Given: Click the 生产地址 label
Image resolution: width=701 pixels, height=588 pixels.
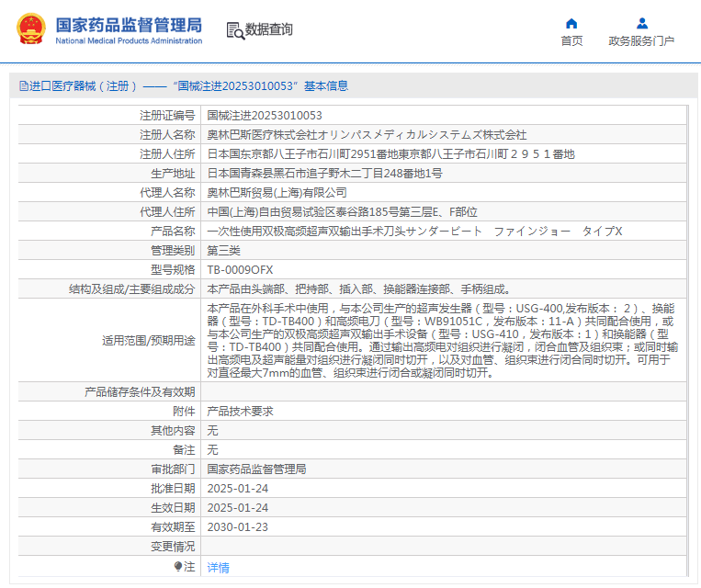Looking at the screenshot, I should (x=173, y=173).
